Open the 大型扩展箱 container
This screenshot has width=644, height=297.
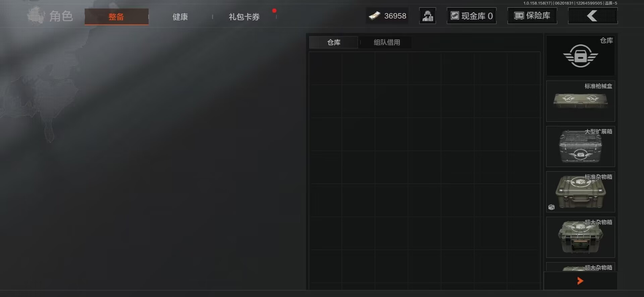[581, 146]
